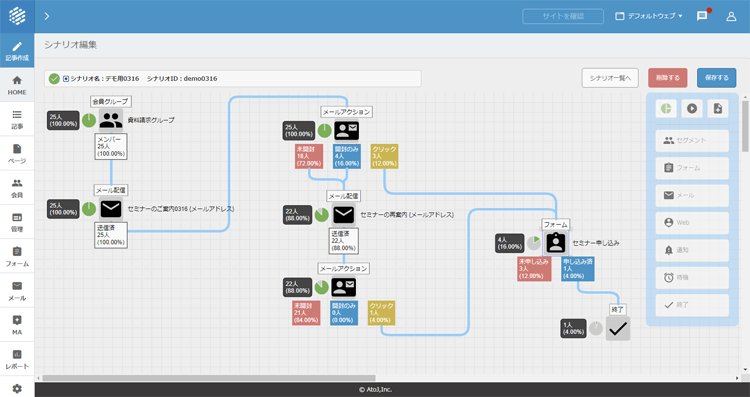Open the chat notifications icon in header
The height and width of the screenshot is (397, 750).
coord(702,16)
